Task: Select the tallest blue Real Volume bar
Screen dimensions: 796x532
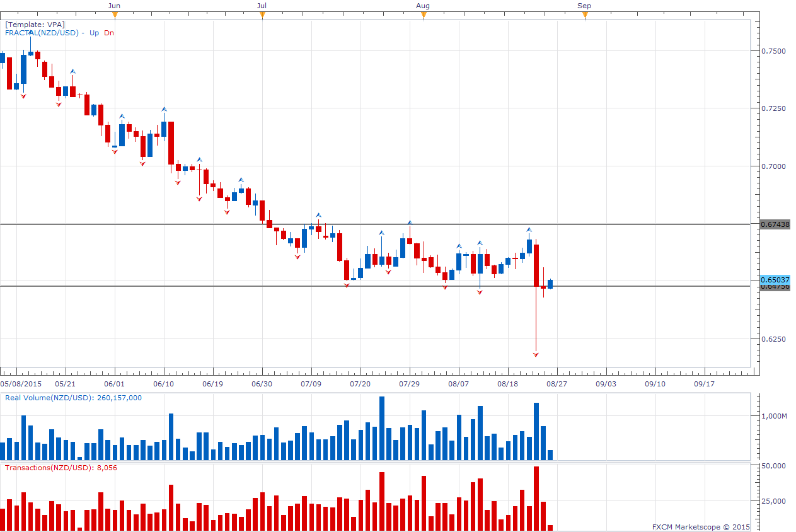Action: [x=381, y=428]
